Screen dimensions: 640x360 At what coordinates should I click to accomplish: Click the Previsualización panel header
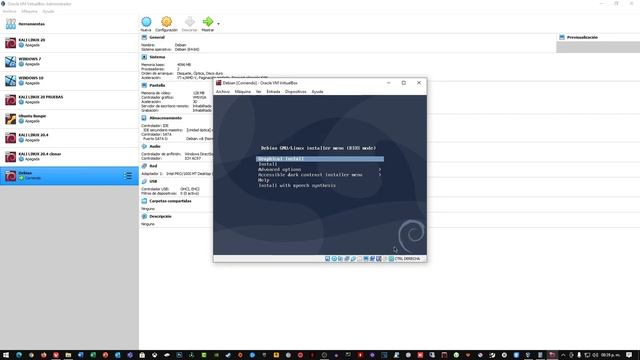click(x=582, y=37)
